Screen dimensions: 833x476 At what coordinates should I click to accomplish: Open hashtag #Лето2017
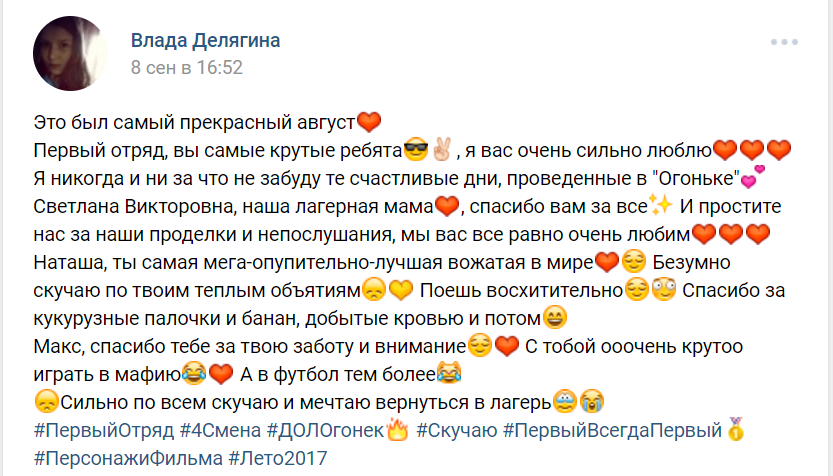pos(278,458)
